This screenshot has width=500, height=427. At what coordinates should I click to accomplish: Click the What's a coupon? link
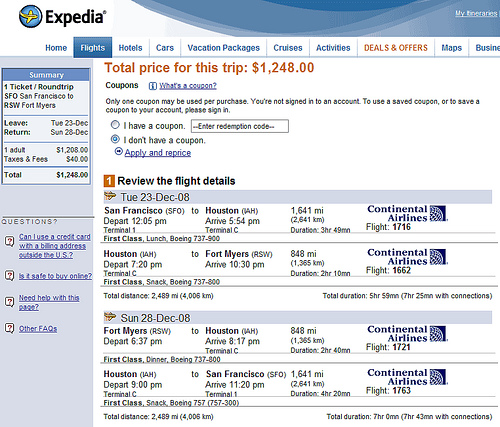(x=188, y=86)
